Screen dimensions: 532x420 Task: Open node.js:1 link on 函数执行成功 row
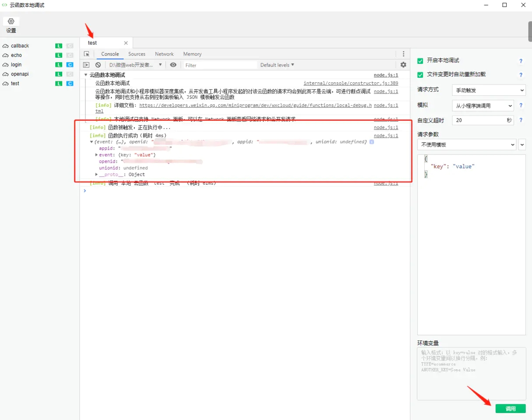pos(386,136)
